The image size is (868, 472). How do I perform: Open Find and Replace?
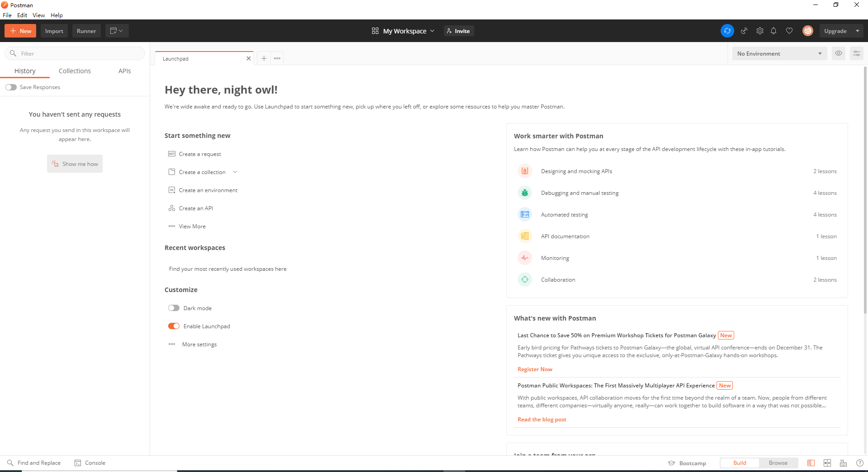tap(34, 463)
